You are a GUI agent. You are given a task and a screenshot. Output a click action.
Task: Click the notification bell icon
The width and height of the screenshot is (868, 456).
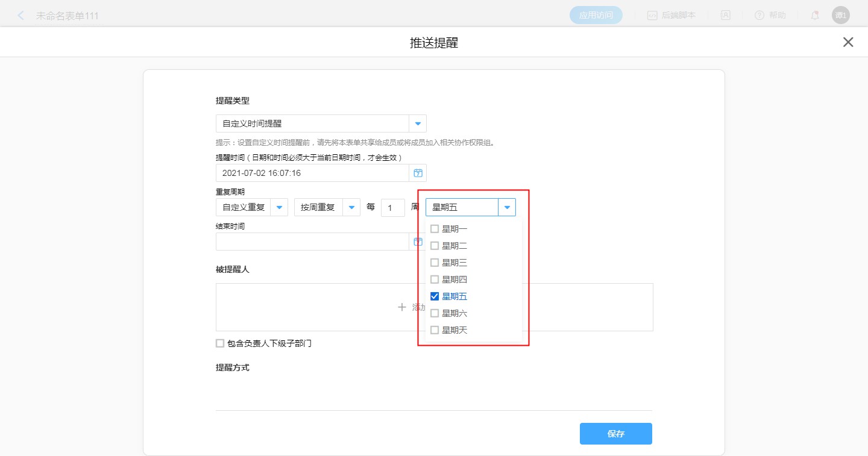[x=815, y=16]
